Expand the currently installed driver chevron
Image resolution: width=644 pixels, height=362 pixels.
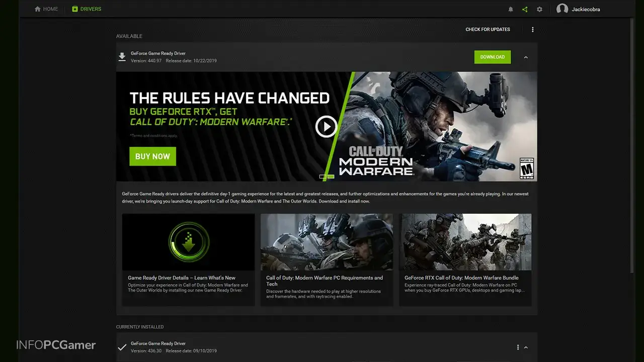tap(526, 347)
